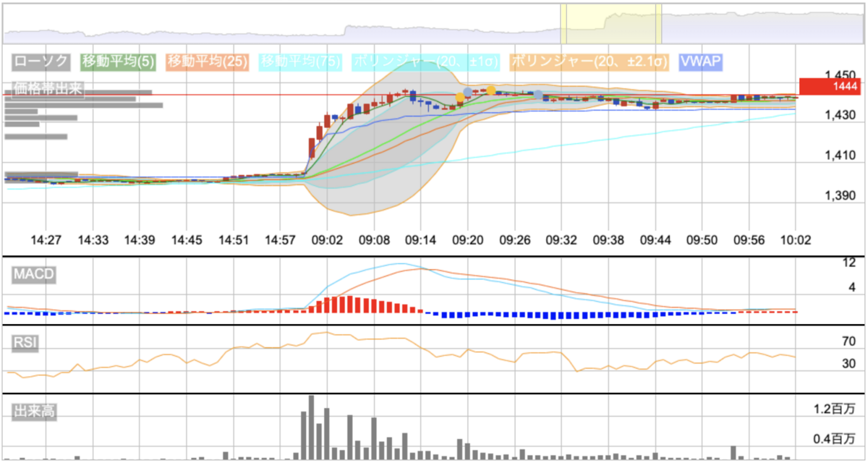
Task: Click the RSI panel label
Action: click(25, 343)
